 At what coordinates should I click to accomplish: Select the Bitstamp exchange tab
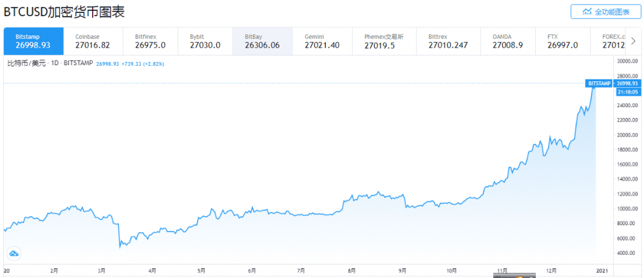pyautogui.click(x=33, y=41)
